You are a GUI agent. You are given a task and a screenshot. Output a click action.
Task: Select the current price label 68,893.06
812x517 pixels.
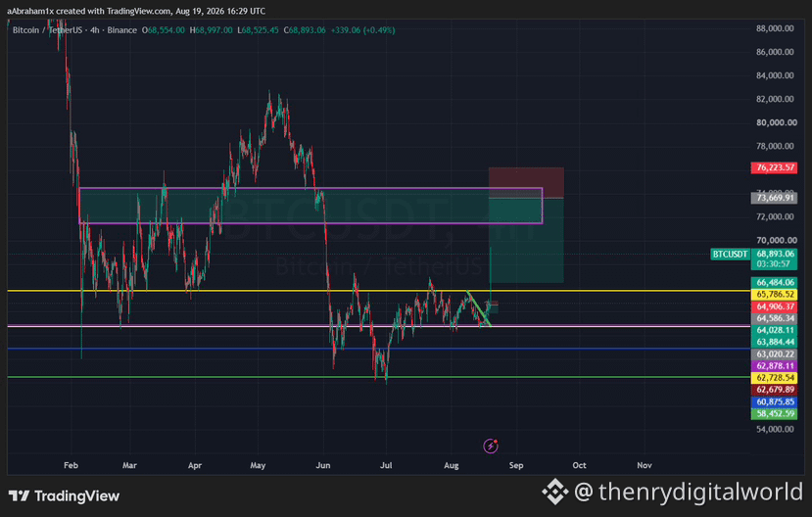(774, 254)
